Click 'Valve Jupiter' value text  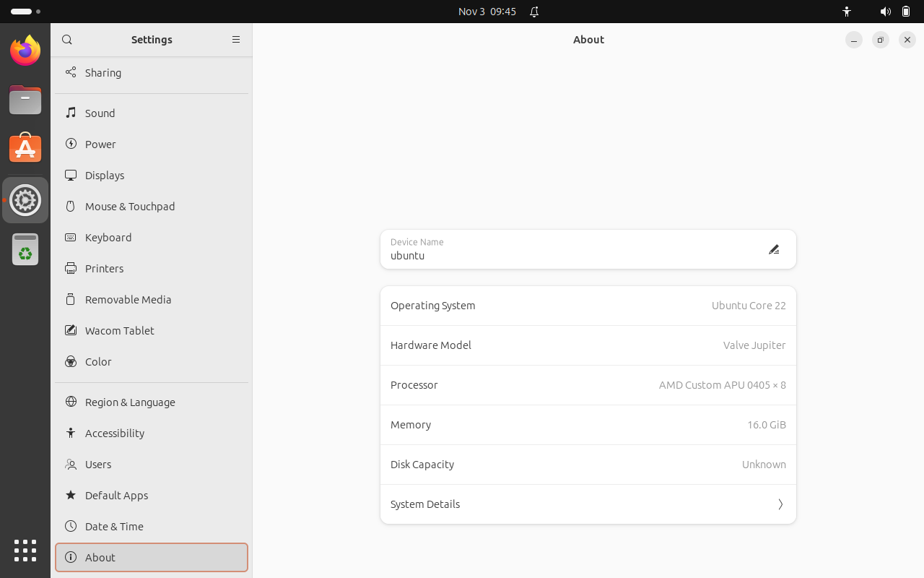coord(754,345)
